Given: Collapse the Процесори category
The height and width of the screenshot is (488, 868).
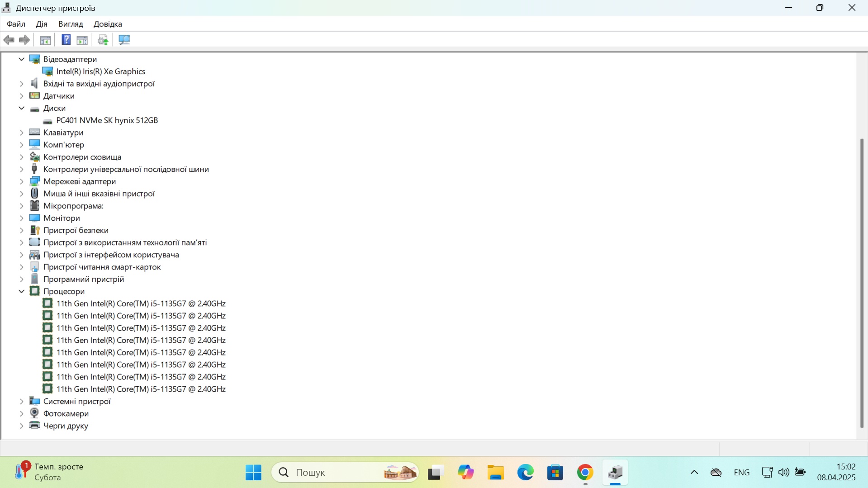Looking at the screenshot, I should pyautogui.click(x=21, y=291).
